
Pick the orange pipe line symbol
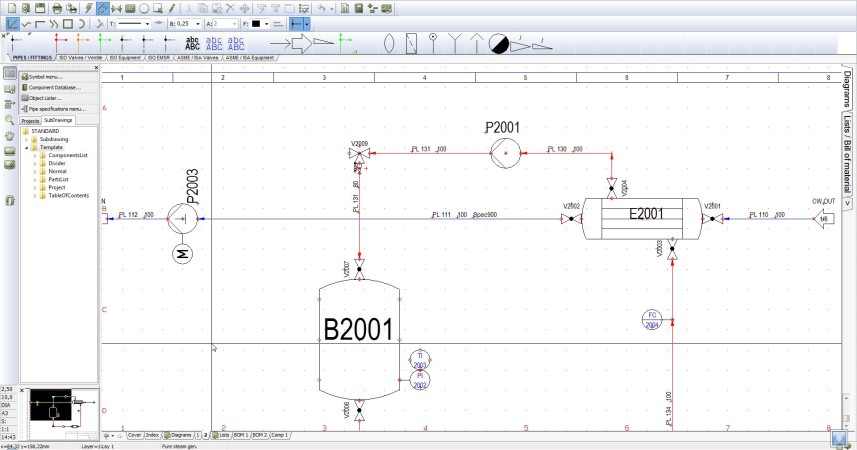click(x=81, y=43)
